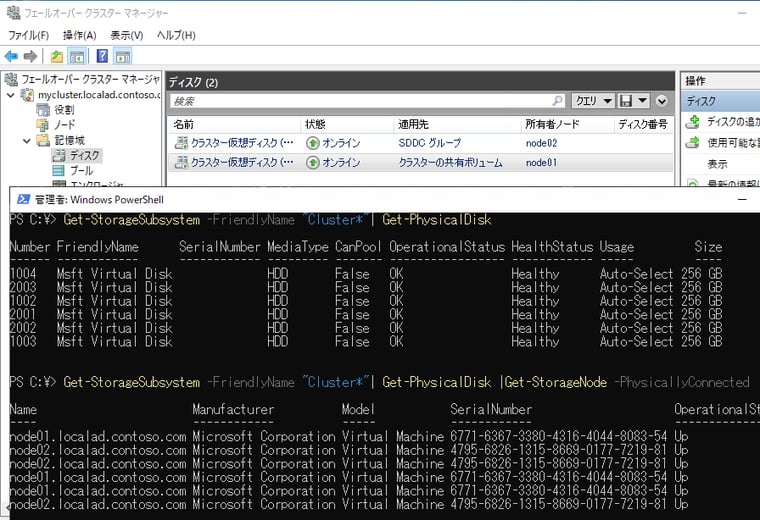Screen dimensions: 760x520
Task: Click the 表示 action in actions pane
Action: [x=717, y=164]
